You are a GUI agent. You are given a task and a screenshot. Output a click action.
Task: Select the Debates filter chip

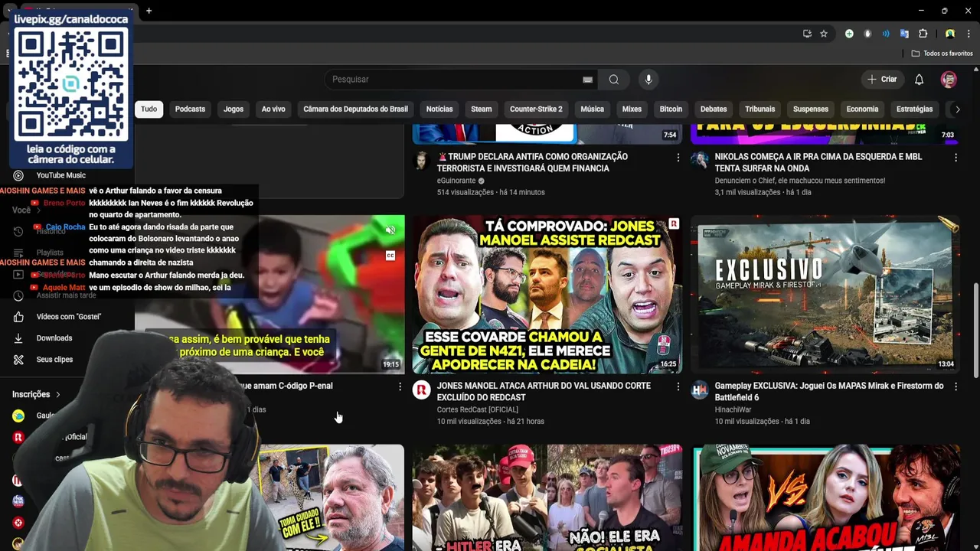(714, 109)
